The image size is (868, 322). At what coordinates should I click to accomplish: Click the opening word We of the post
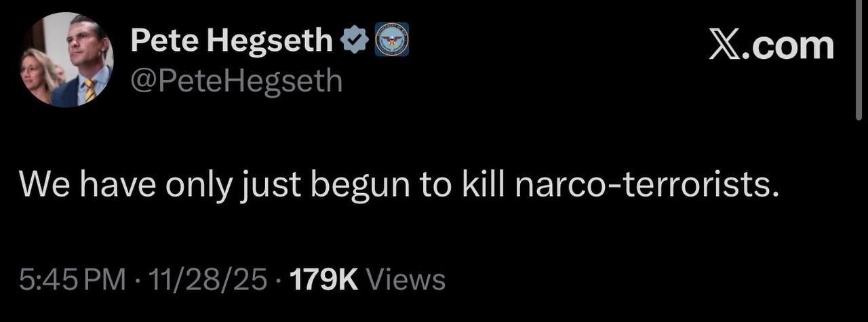45,186
